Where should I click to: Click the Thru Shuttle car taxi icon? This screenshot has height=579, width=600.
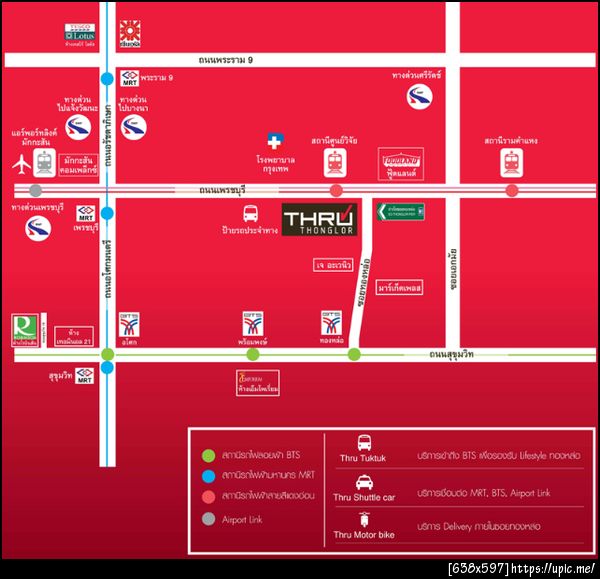[364, 482]
